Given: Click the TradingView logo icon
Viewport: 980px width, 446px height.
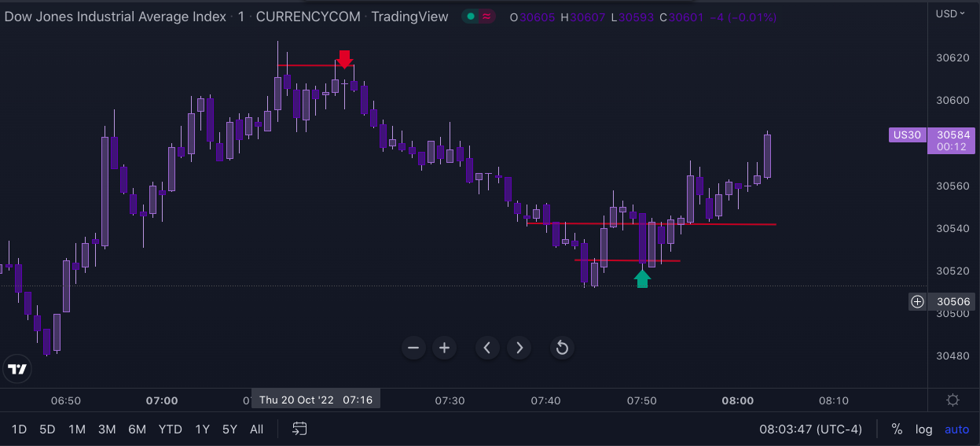Looking at the screenshot, I should pyautogui.click(x=17, y=368).
